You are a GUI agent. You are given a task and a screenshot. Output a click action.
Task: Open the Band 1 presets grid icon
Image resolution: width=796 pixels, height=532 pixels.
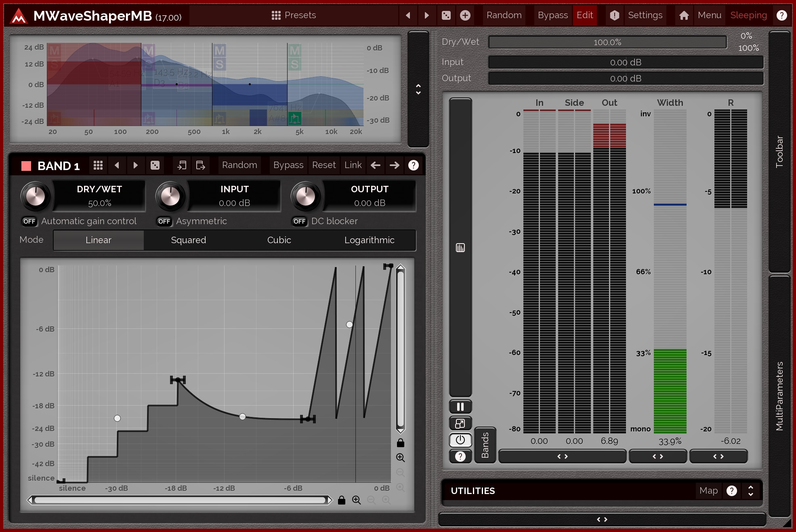click(x=98, y=165)
